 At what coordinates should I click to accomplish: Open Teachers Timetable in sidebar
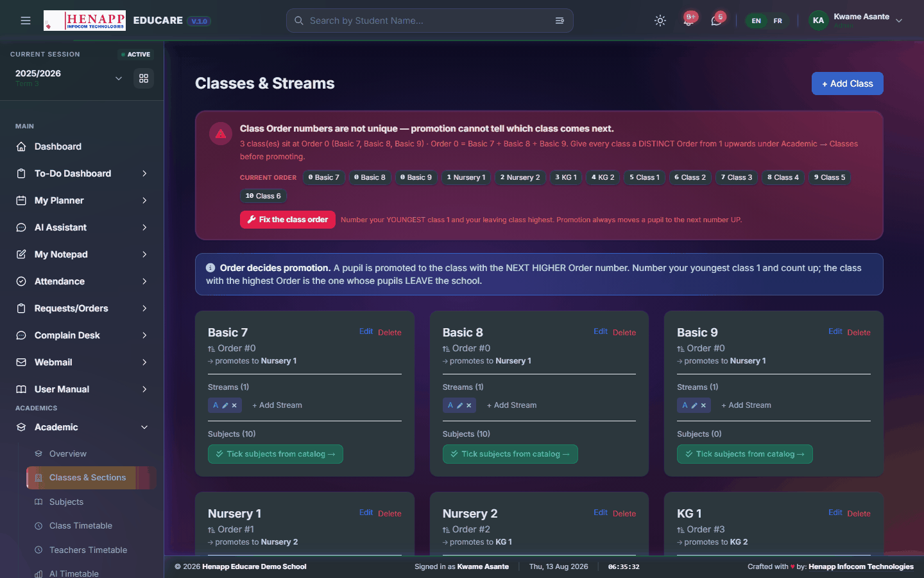[91, 550]
